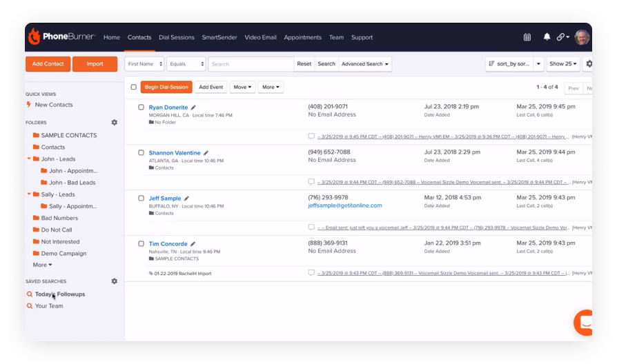Click the lightning bolt New Contacts icon
Image resolution: width=617 pixels, height=364 pixels.
point(28,105)
